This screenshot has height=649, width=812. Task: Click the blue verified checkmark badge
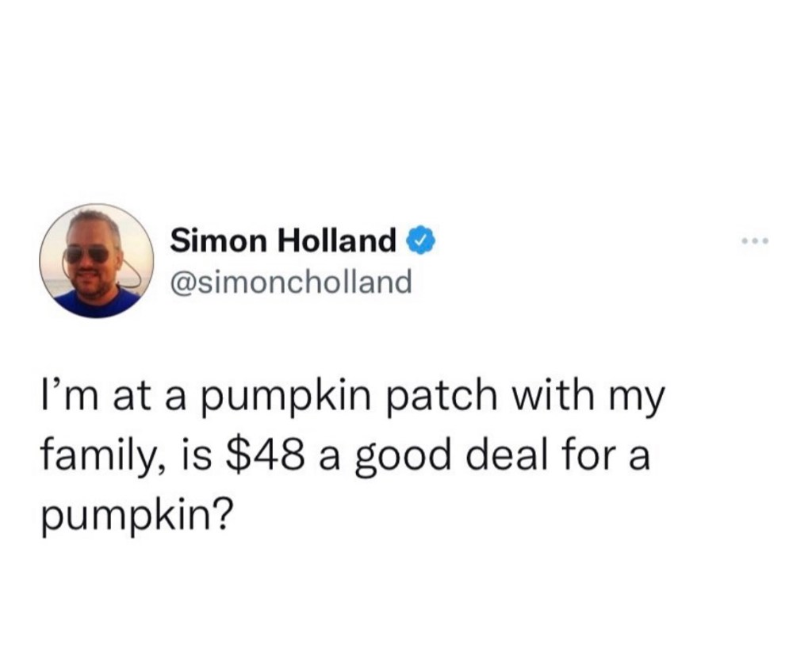pyautogui.click(x=421, y=241)
